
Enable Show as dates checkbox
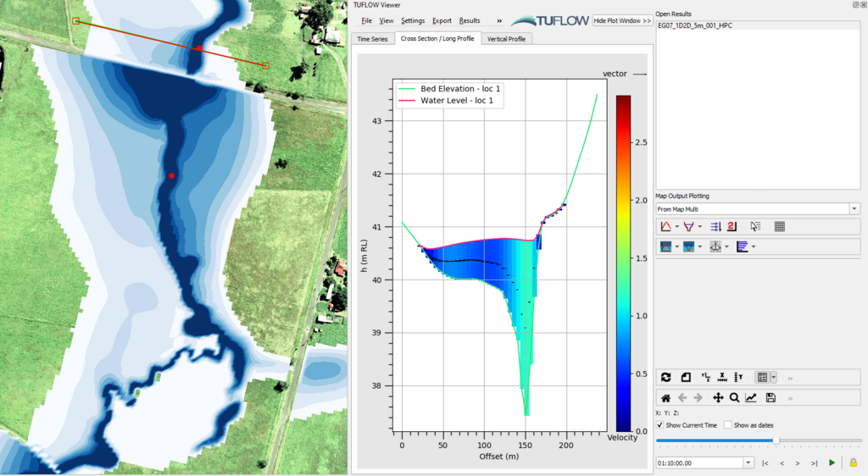point(728,425)
